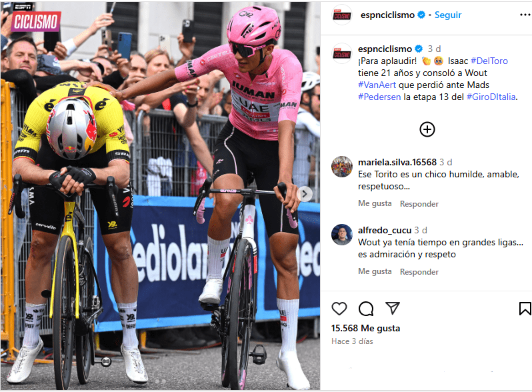Open the #DelToro hashtag
This screenshot has height=392, width=532.
click(x=489, y=61)
